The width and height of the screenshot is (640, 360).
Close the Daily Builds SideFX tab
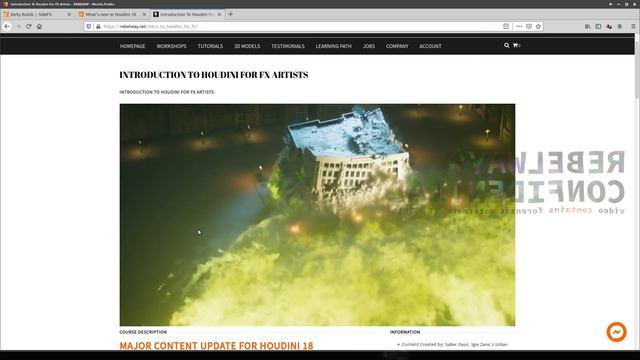tap(69, 14)
